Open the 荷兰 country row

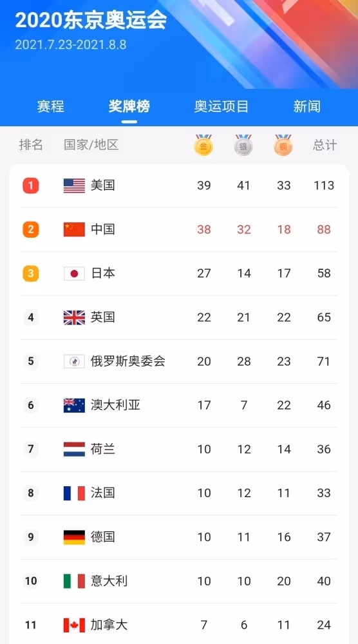[179, 450]
